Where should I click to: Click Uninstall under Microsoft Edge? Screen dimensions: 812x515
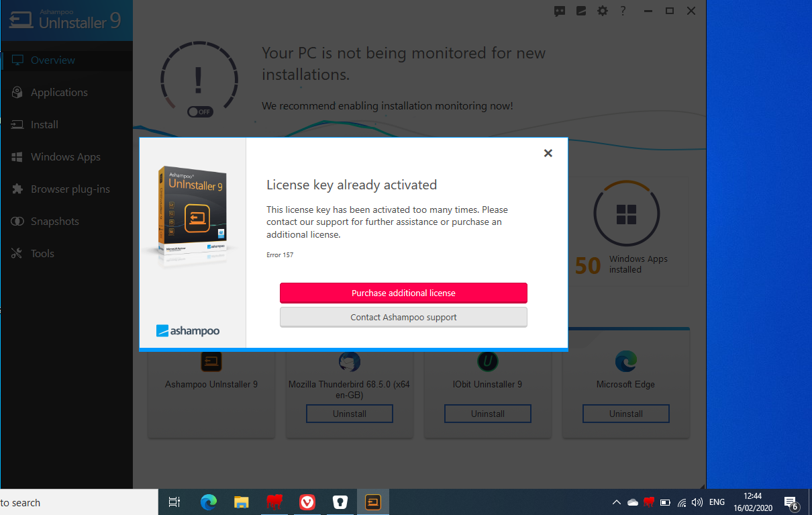626,414
